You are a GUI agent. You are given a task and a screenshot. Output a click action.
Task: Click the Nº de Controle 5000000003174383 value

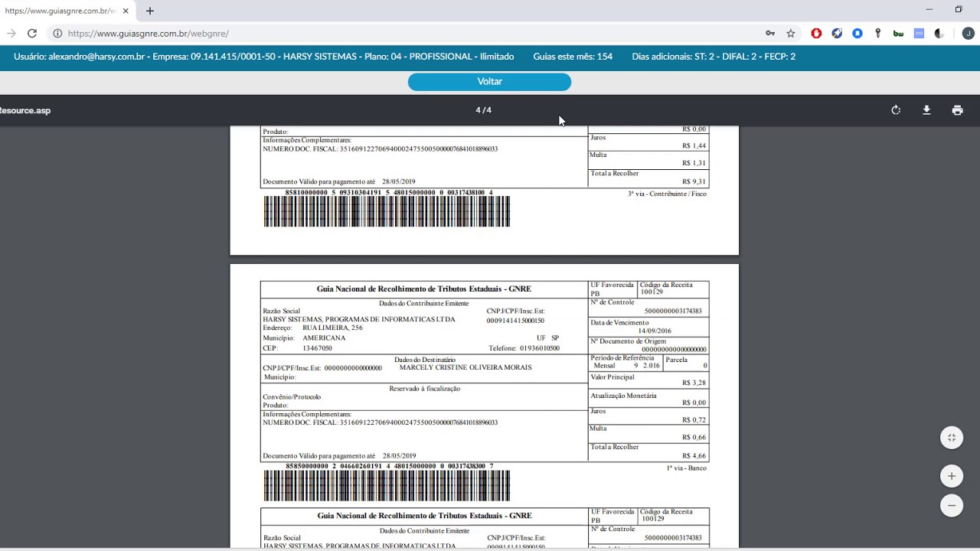pos(673,311)
